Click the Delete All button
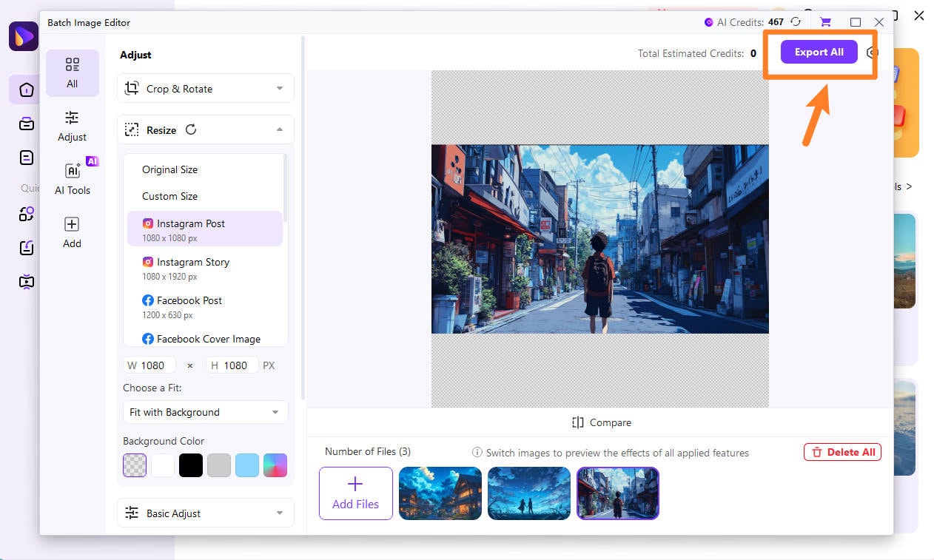Viewport: 934px width, 560px height. pos(842,452)
